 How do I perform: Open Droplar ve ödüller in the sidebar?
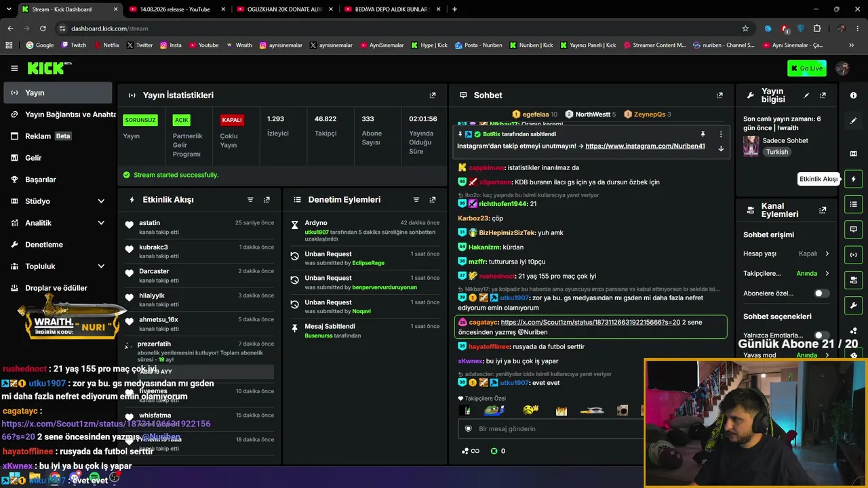tap(58, 288)
